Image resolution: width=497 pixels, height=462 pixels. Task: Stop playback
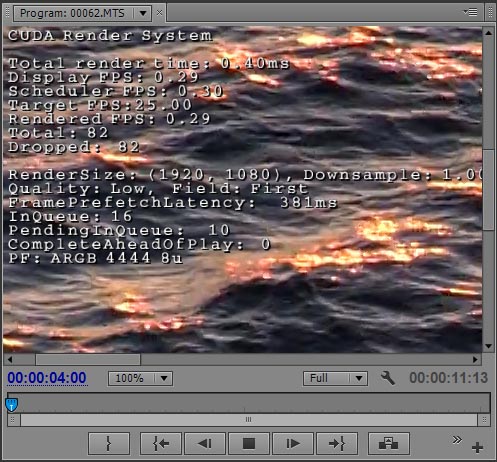pos(249,444)
